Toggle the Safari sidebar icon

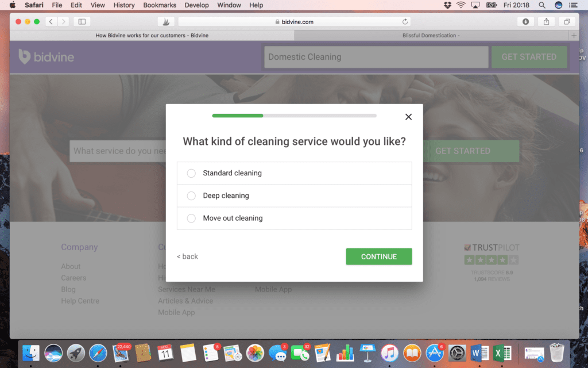click(82, 22)
